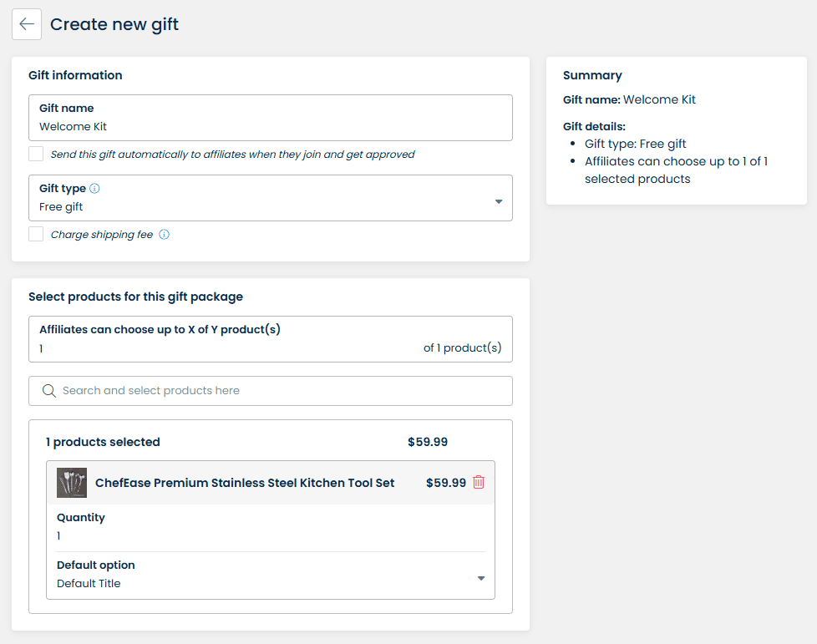Image resolution: width=817 pixels, height=644 pixels.
Task: Click the '1 products selected' header text
Action: click(103, 442)
